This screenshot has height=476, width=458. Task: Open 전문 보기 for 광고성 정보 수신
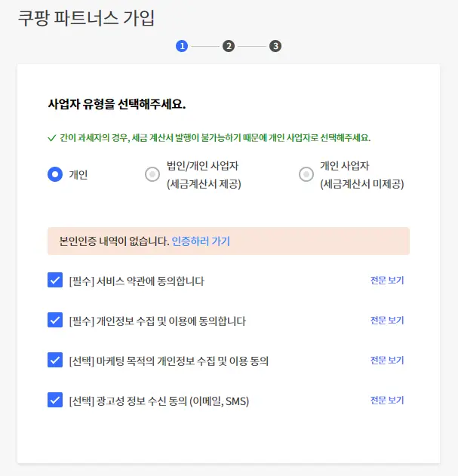tap(387, 401)
